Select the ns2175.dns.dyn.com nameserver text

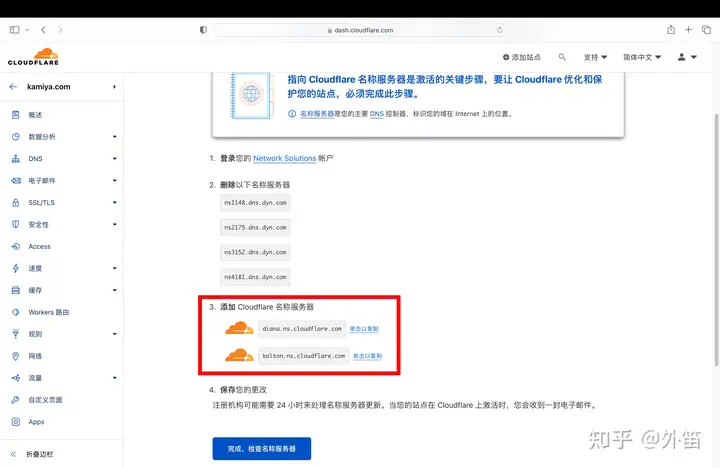[255, 227]
